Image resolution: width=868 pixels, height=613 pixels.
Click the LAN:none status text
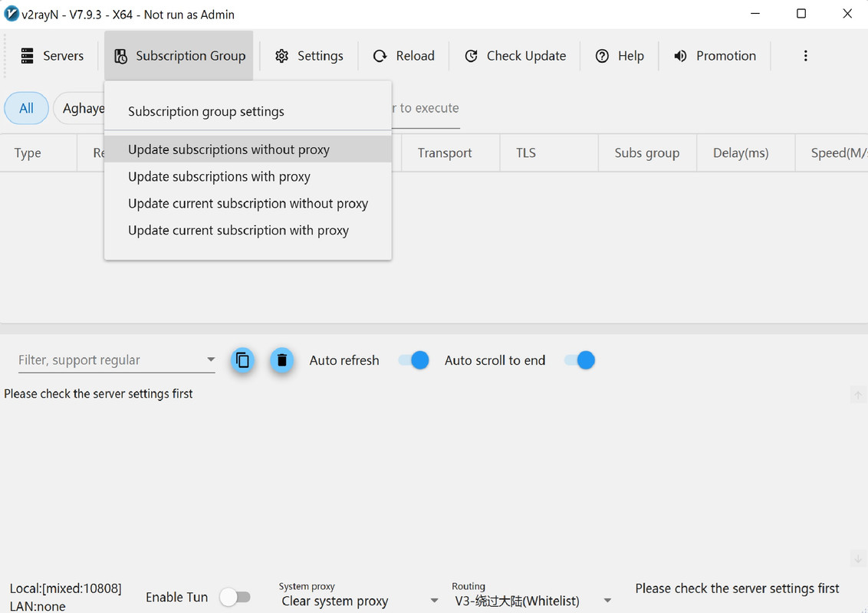tap(38, 606)
